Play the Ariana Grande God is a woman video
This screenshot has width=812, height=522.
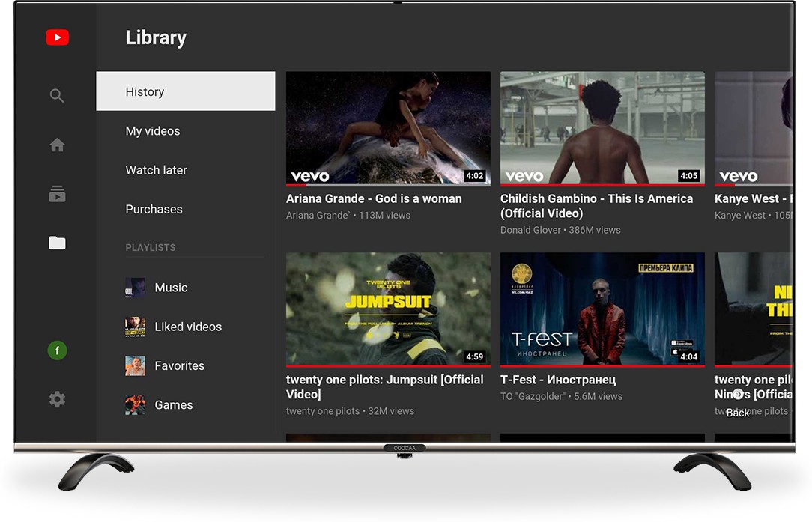pyautogui.click(x=388, y=128)
